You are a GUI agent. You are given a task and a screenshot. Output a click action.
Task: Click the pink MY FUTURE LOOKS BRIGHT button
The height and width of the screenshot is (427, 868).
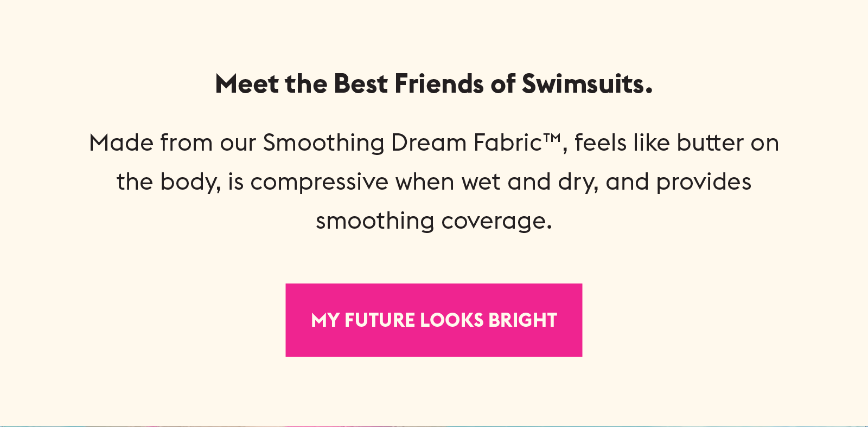point(434,320)
